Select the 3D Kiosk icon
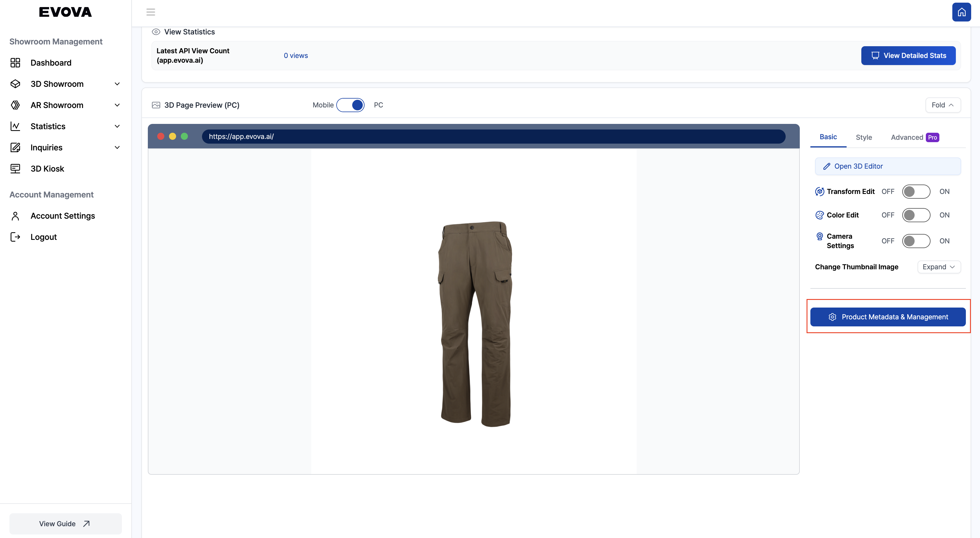 pos(15,168)
